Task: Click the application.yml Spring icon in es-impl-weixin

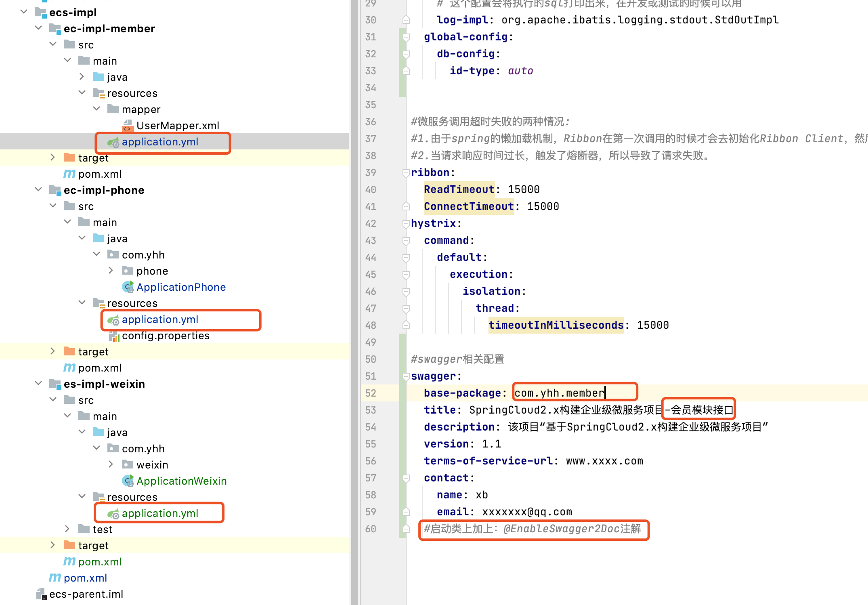Action: 113,514
